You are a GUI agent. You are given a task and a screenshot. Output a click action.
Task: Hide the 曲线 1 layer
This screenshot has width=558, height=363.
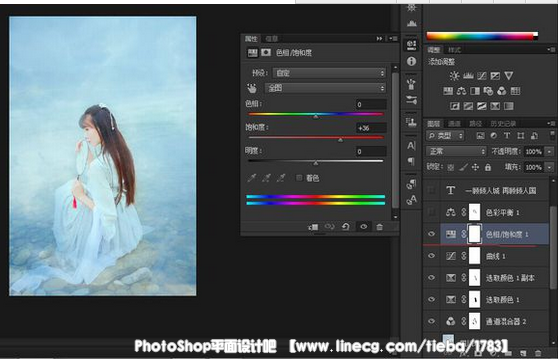pyautogui.click(x=431, y=256)
